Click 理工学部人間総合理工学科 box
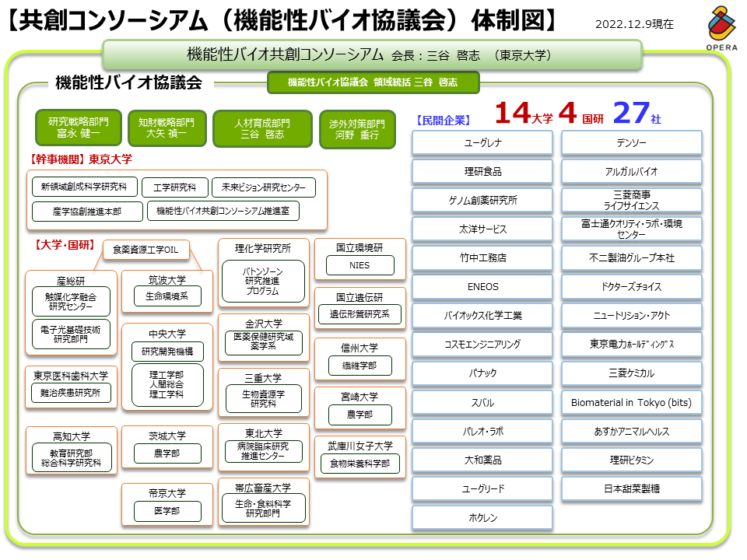Screen dimensions: 747x560 click(167, 385)
